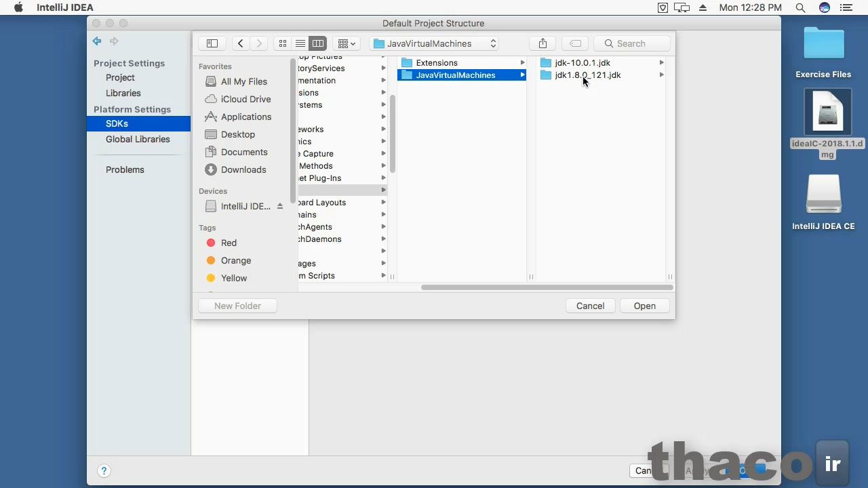Eject the IntelliJ IDE... device
Screen dimensions: 868x488
[x=280, y=206]
